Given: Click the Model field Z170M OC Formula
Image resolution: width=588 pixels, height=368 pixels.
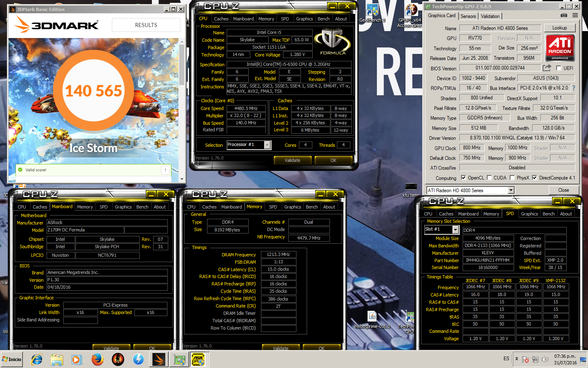Looking at the screenshot, I should pyautogui.click(x=85, y=230).
